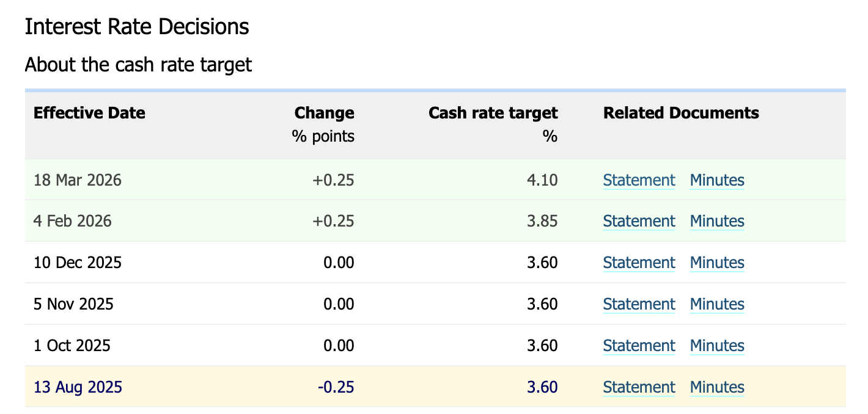Open the 18 Mar 2026 Minutes link
The width and height of the screenshot is (868, 414).
717,180
